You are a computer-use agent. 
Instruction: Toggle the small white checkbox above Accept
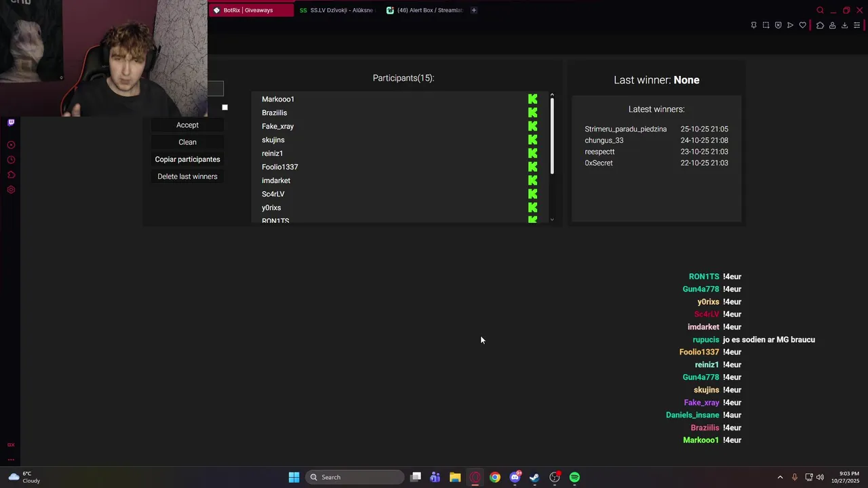[224, 107]
